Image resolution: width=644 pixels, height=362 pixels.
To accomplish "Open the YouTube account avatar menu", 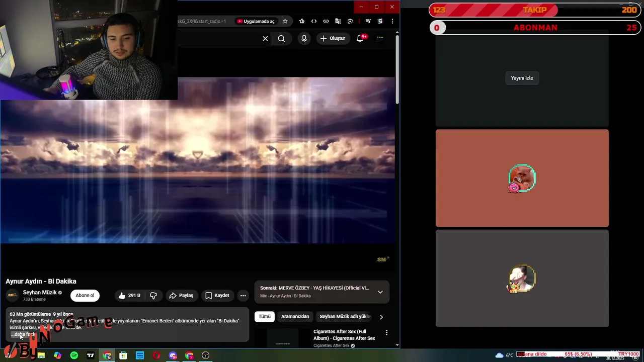I will pyautogui.click(x=380, y=38).
